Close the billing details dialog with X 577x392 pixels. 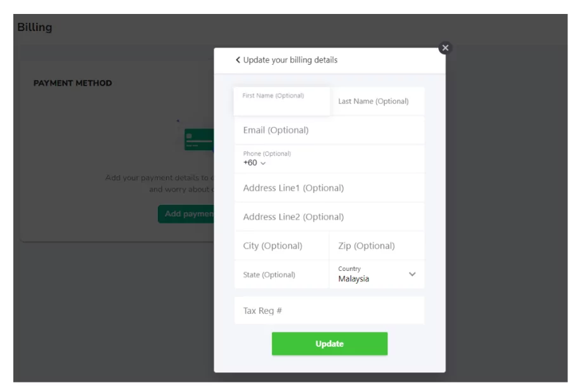click(445, 48)
